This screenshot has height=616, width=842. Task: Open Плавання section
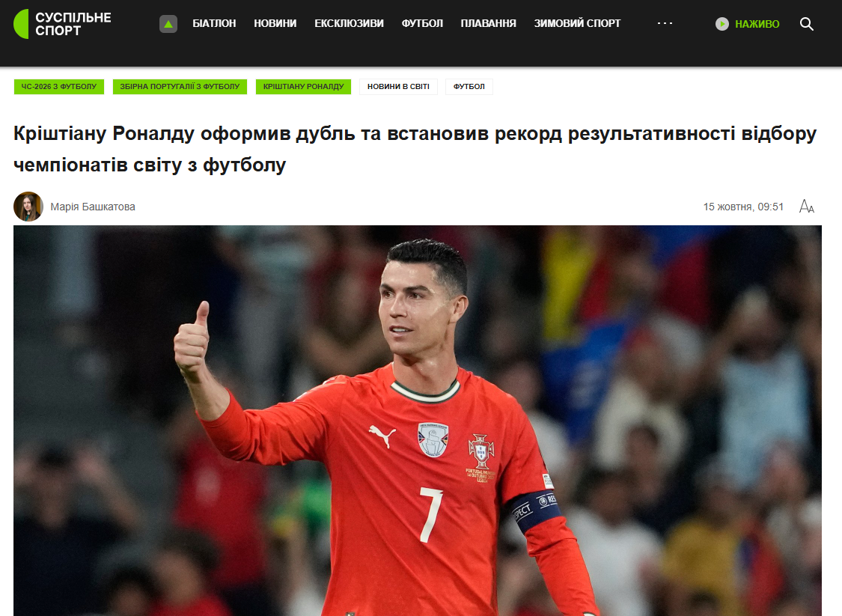[x=488, y=24]
